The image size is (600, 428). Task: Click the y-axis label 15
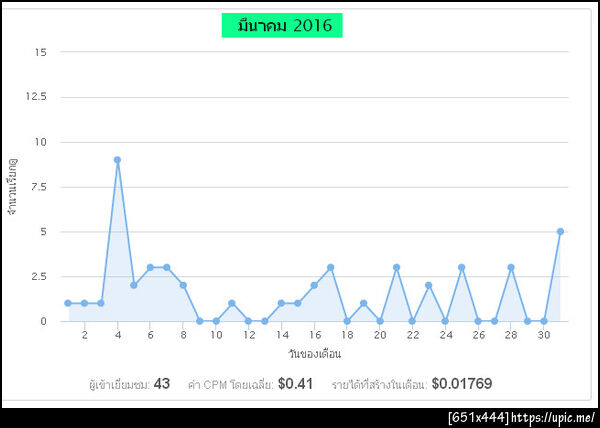41,52
